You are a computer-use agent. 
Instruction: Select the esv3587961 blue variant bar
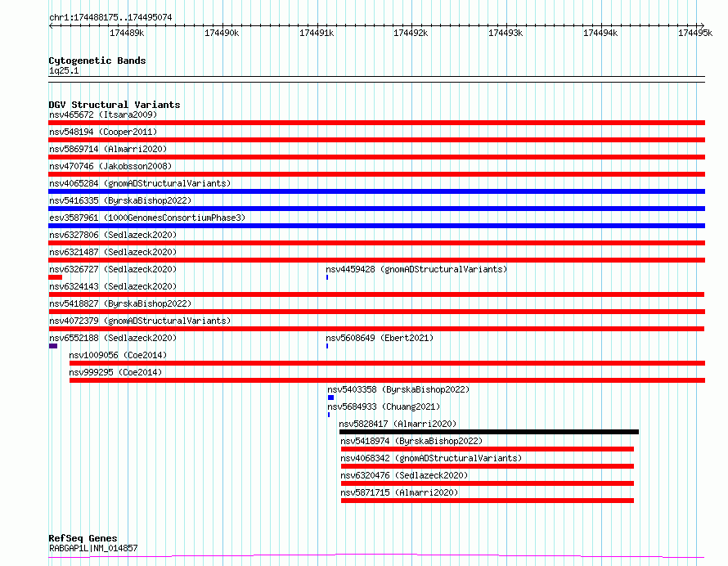click(376, 226)
